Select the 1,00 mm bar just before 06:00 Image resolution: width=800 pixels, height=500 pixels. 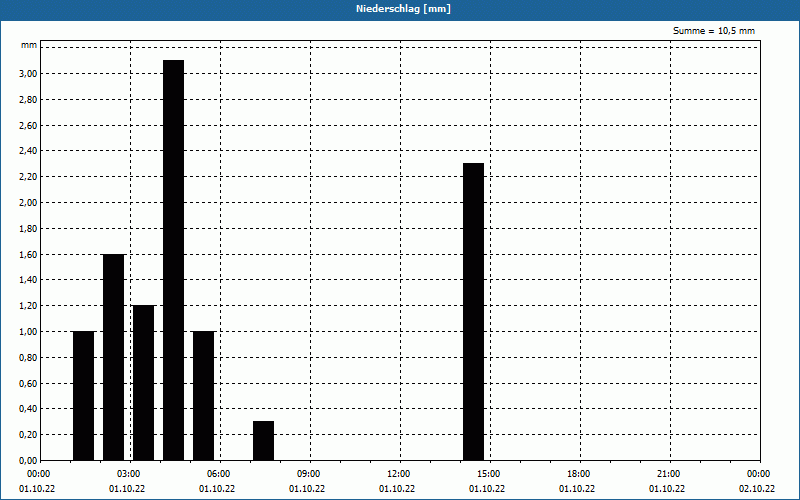204,396
